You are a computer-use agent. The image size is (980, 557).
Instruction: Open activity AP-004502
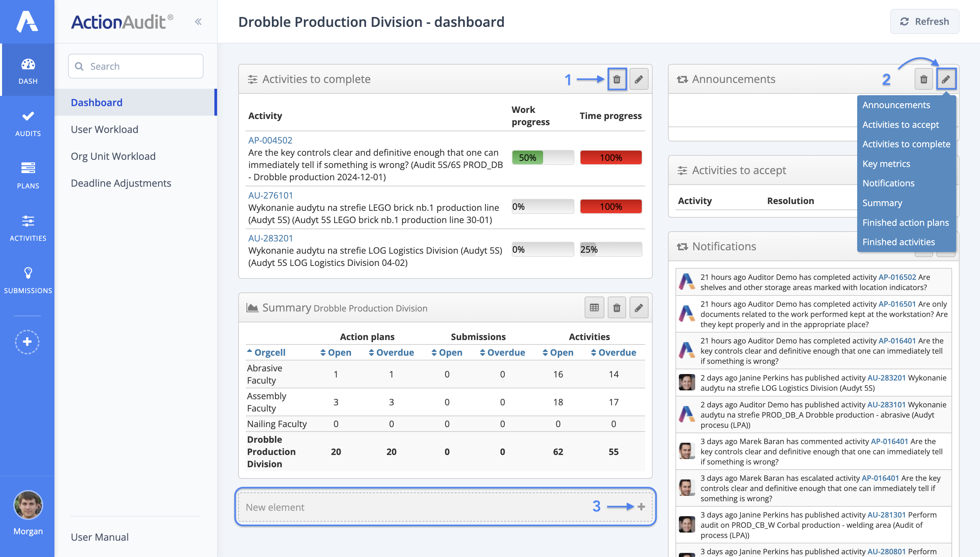[x=270, y=140]
